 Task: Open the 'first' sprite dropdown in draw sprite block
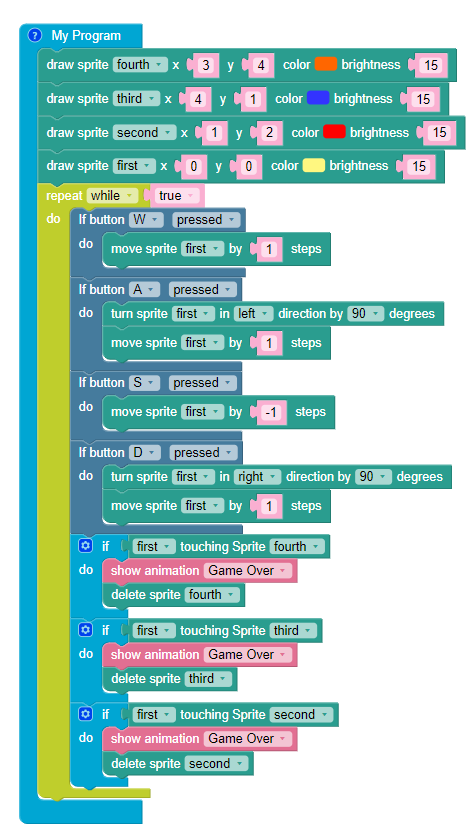pos(134,166)
